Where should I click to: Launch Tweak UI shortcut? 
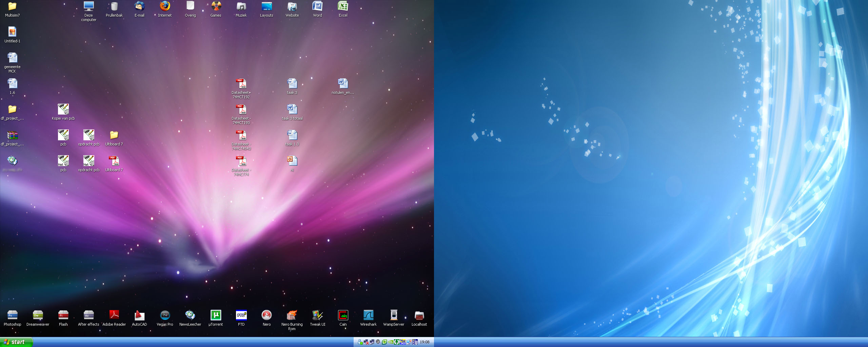point(317,318)
